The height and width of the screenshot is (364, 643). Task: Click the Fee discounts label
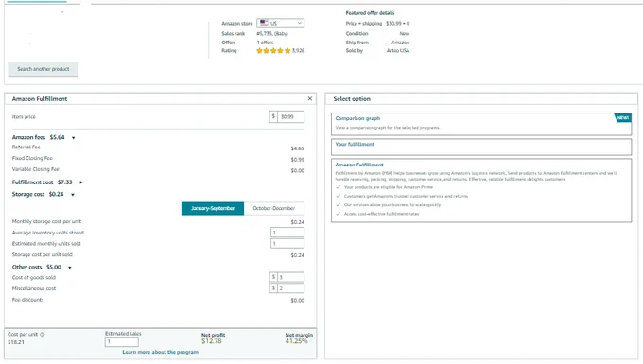pyautogui.click(x=27, y=300)
